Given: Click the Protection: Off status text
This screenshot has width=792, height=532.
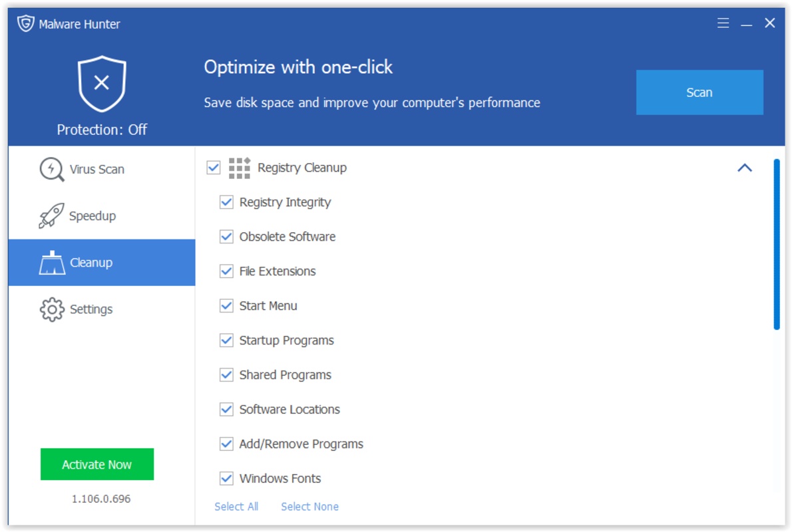Looking at the screenshot, I should click(102, 130).
